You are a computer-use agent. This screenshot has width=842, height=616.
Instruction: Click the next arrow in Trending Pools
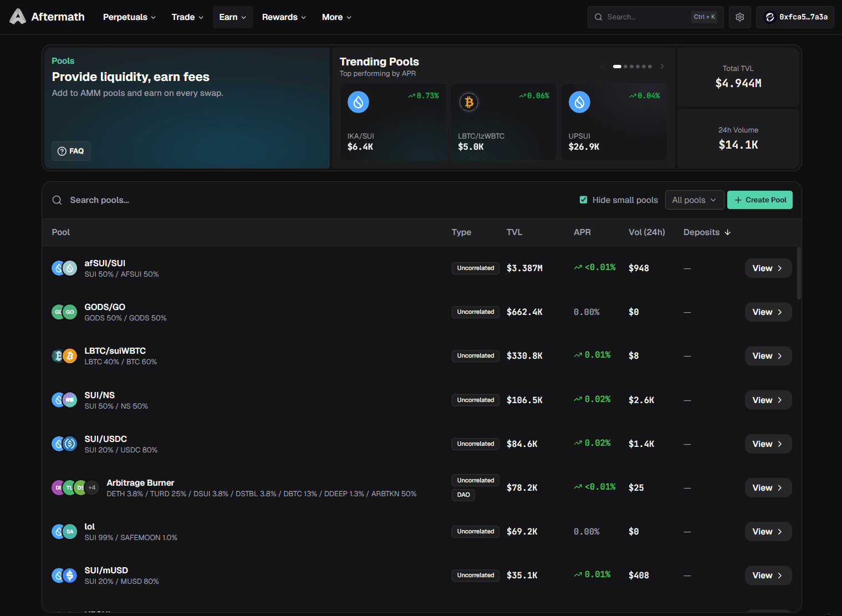[662, 67]
